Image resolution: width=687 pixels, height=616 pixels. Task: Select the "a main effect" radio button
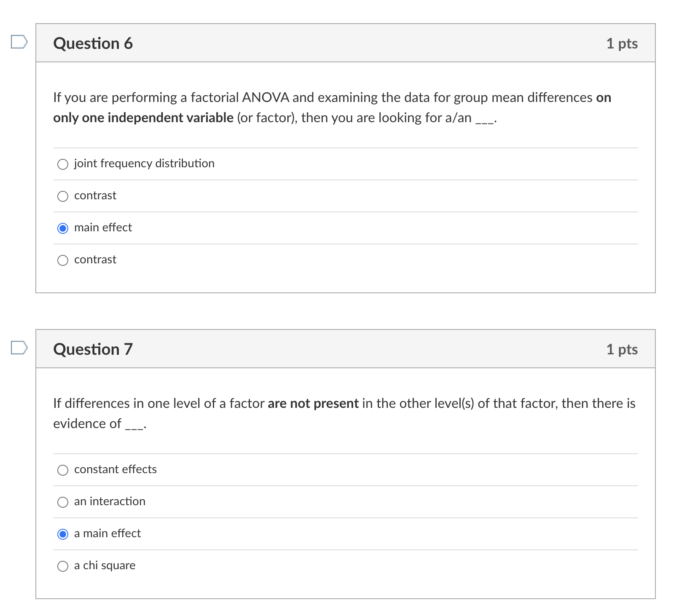pyautogui.click(x=62, y=534)
